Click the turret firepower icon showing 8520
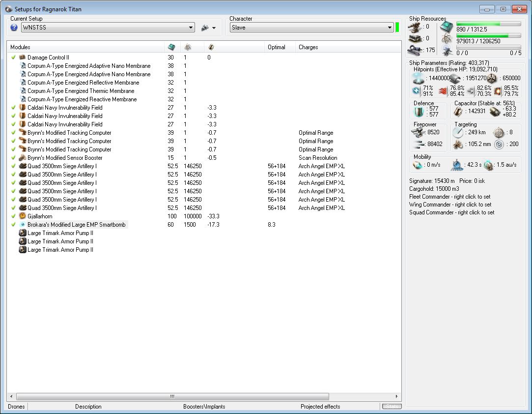Image resolution: width=532 pixels, height=414 pixels. coord(419,132)
